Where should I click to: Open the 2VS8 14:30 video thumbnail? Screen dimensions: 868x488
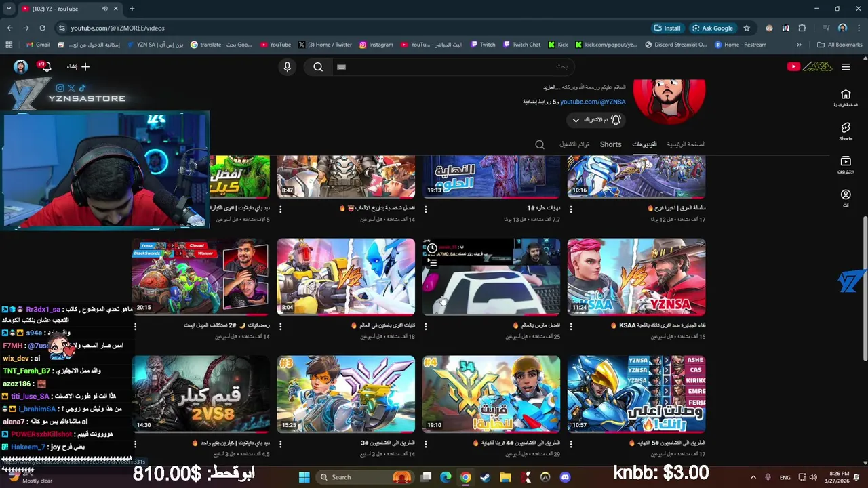(x=200, y=394)
